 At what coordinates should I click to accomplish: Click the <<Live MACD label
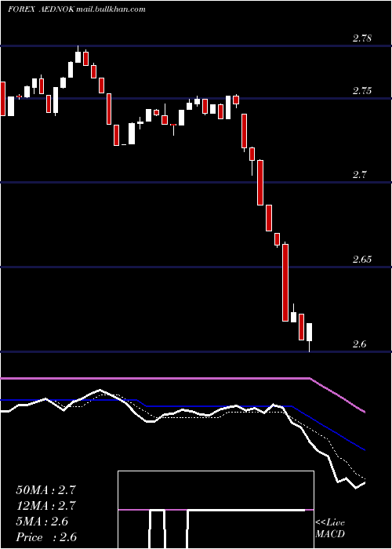coord(330,529)
